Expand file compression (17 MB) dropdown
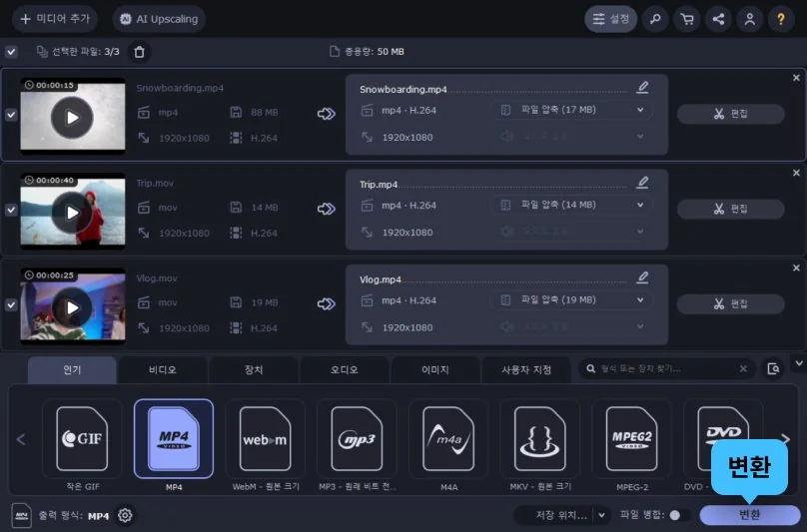 click(x=572, y=110)
